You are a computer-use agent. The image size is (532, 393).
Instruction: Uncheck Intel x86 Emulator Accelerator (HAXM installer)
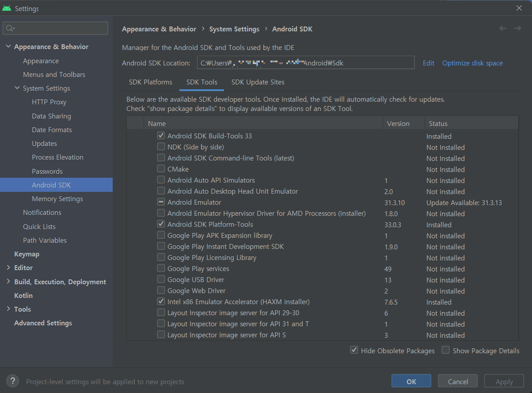[x=161, y=301]
